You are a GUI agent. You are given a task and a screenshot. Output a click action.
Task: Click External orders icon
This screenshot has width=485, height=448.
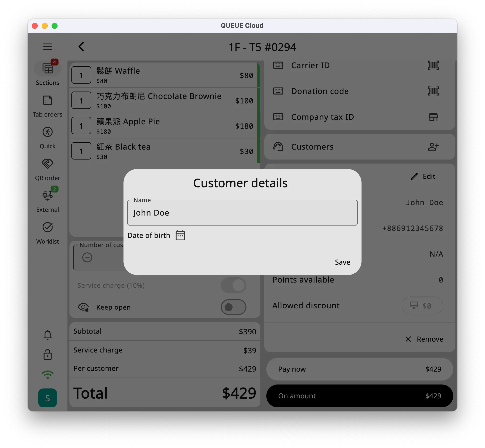pos(48,196)
